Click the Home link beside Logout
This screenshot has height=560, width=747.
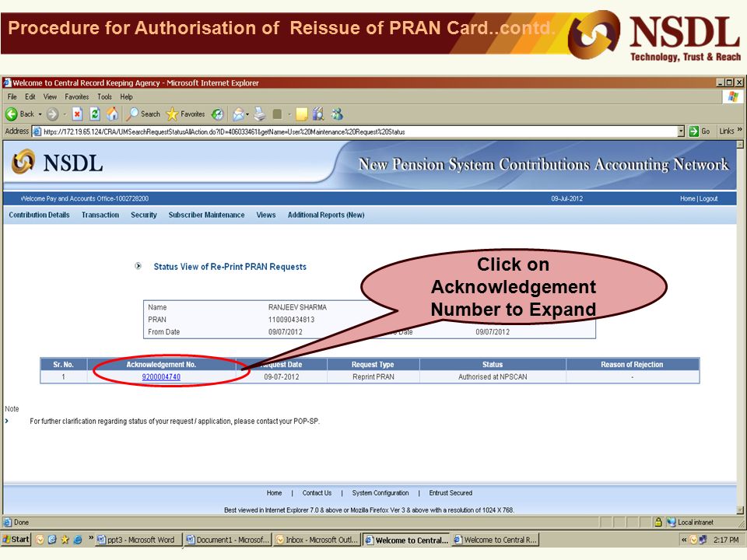click(x=687, y=198)
